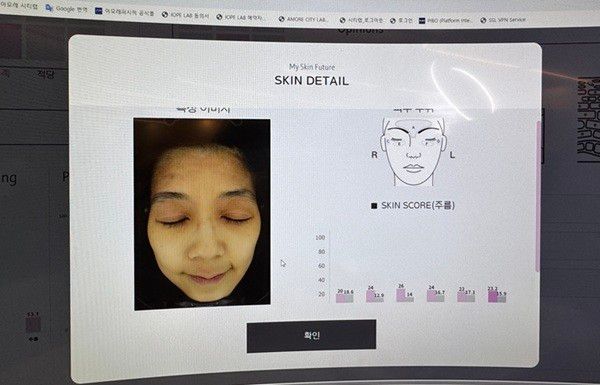Open the IPBO Platform bookmark
The height and width of the screenshot is (385, 600).
coord(445,20)
